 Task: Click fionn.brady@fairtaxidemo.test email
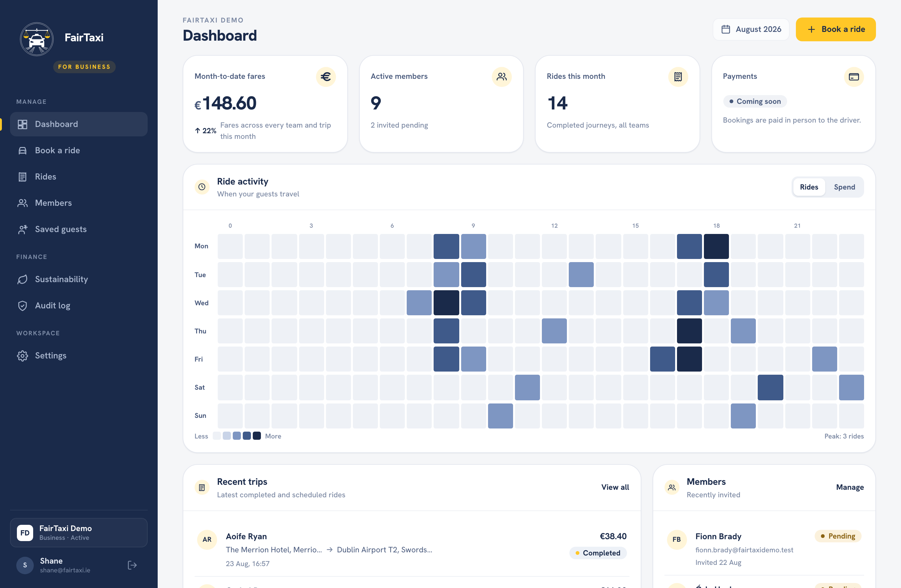point(744,550)
